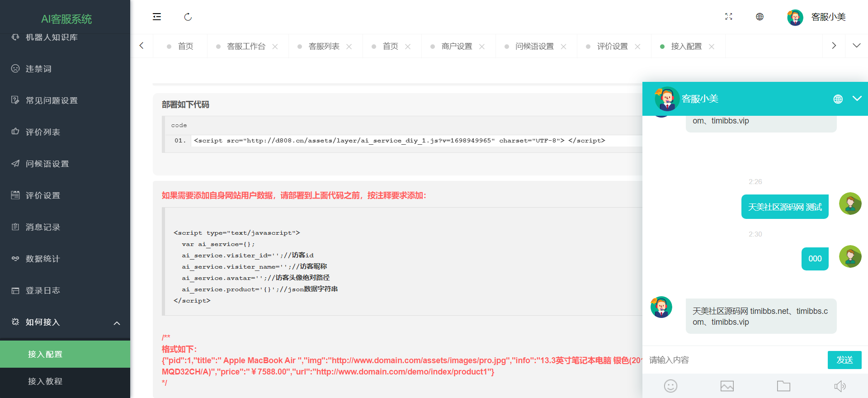Image resolution: width=868 pixels, height=398 pixels.
Task: Click the 发送 button
Action: pyautogui.click(x=844, y=360)
